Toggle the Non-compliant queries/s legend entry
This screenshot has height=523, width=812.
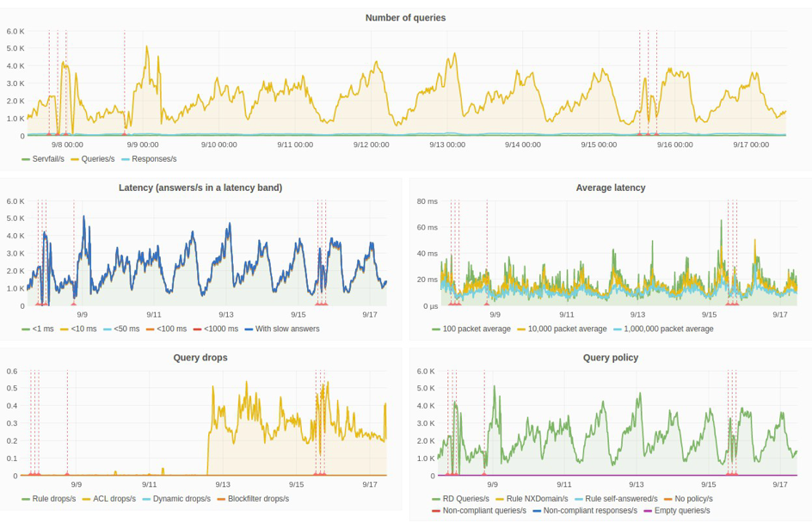pos(484,511)
